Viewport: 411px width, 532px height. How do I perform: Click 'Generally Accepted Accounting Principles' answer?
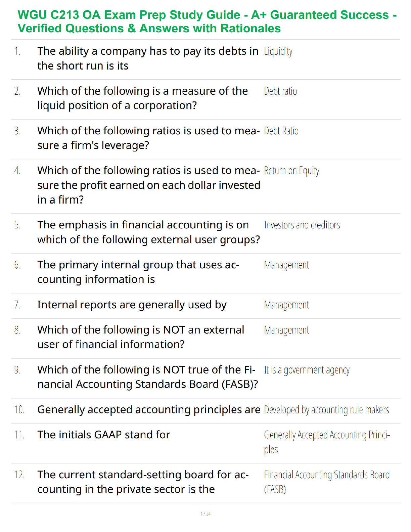(327, 442)
